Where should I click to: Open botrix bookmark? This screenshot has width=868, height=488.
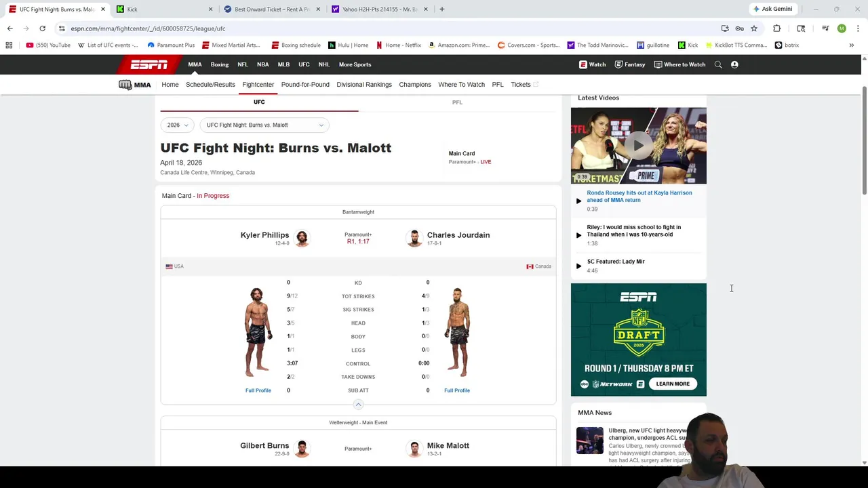pyautogui.click(x=787, y=45)
